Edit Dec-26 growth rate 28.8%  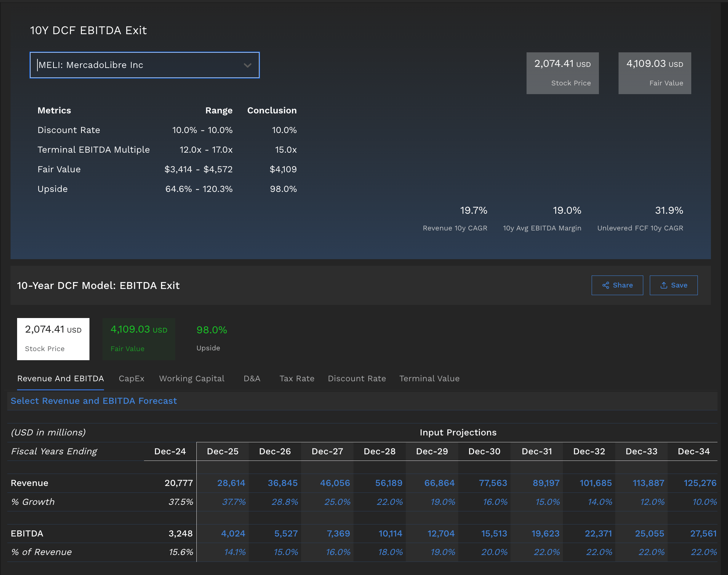285,502
